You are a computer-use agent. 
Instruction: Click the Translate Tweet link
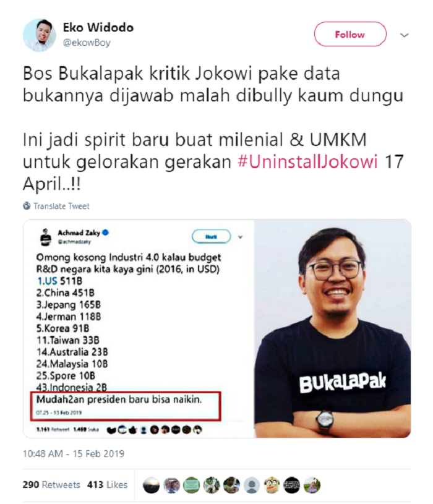pos(61,206)
